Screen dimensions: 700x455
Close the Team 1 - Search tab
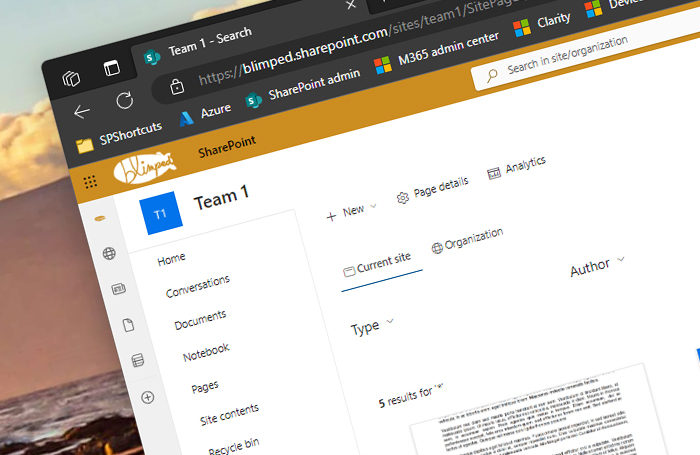[x=351, y=4]
